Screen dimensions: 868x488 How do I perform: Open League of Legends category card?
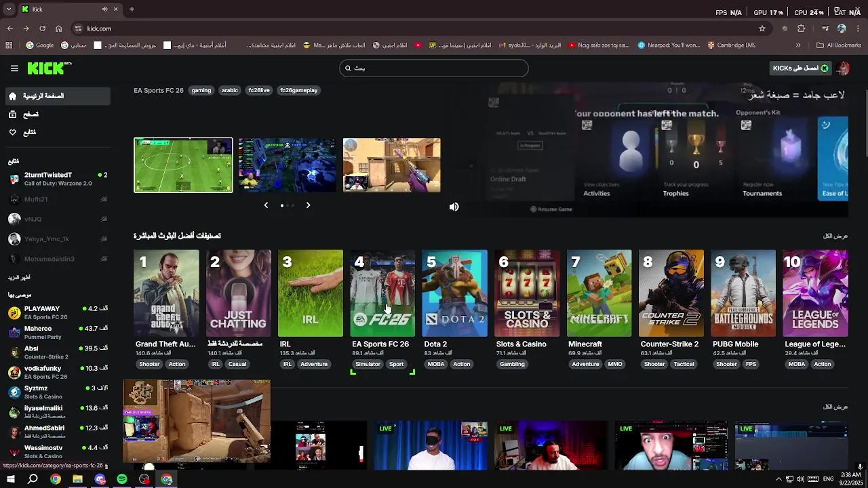point(815,293)
